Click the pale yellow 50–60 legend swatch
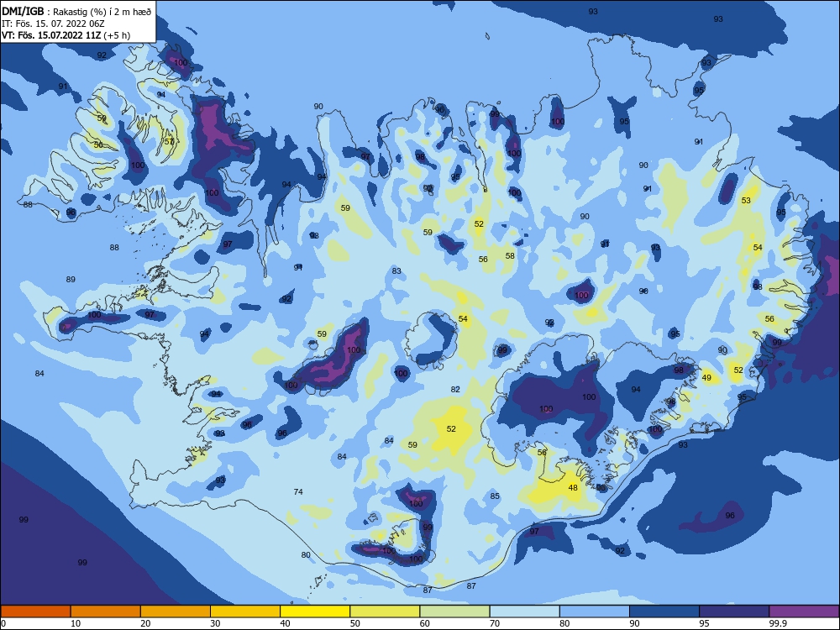Image resolution: width=840 pixels, height=630 pixels. click(385, 612)
